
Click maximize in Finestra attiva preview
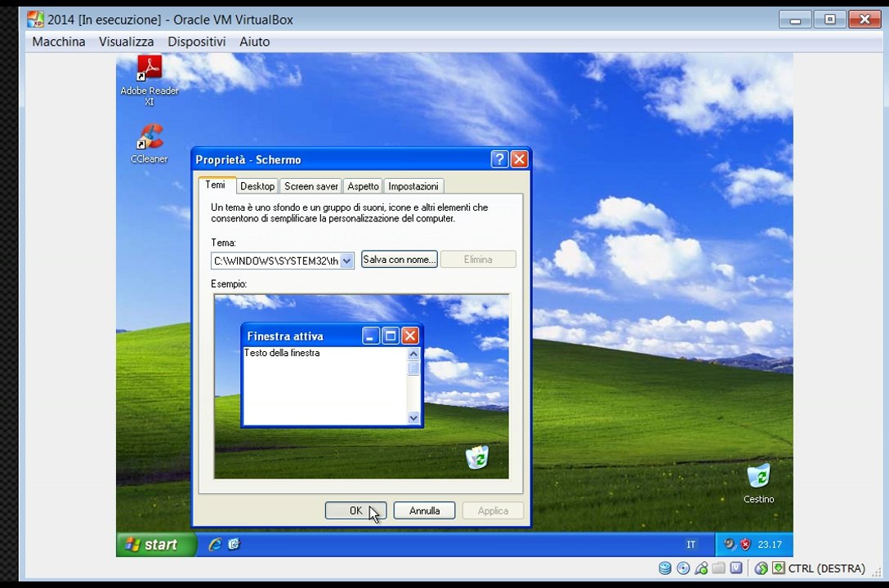(391, 336)
